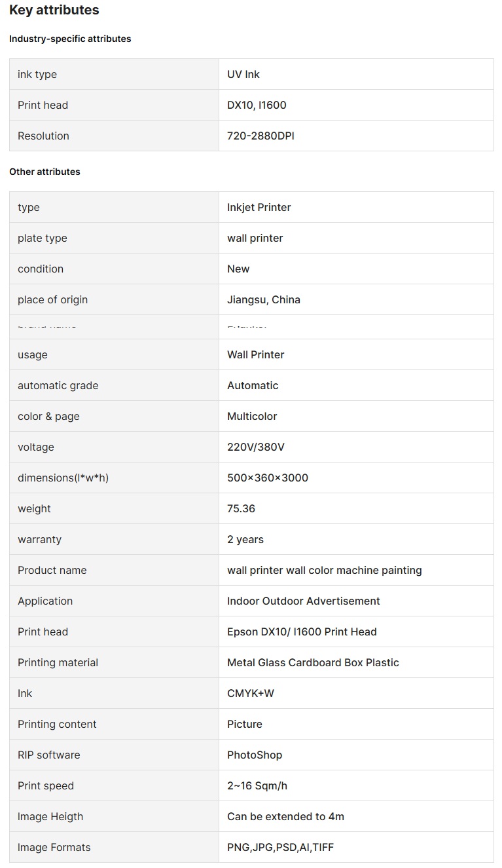
Task: Click the "Indoor Outdoor Advertisement" value
Action: click(x=304, y=601)
